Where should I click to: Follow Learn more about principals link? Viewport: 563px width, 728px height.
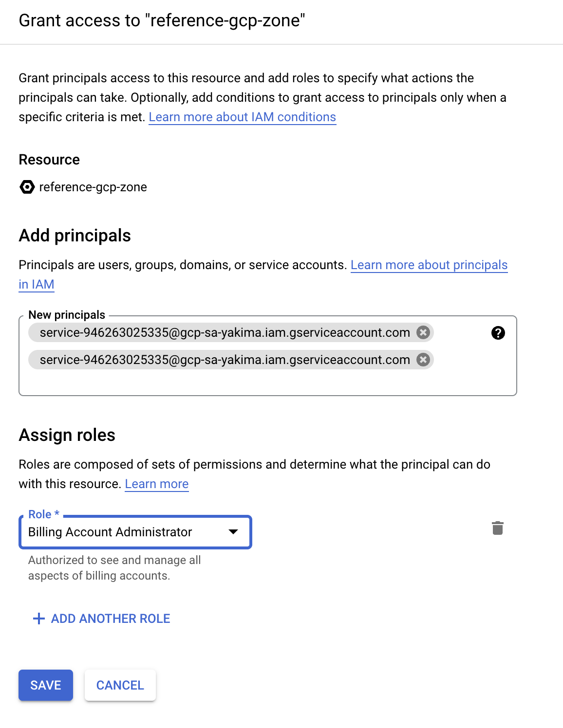429,265
